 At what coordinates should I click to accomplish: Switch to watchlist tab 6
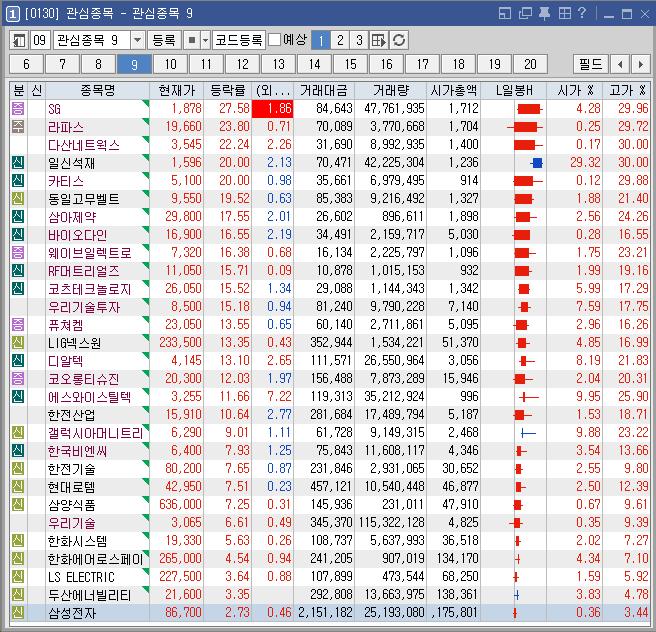[x=26, y=64]
